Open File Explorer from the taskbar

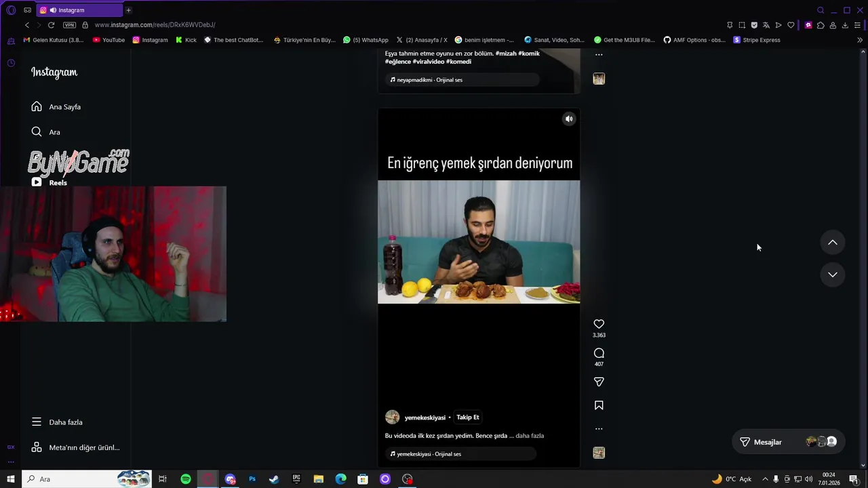[319, 479]
